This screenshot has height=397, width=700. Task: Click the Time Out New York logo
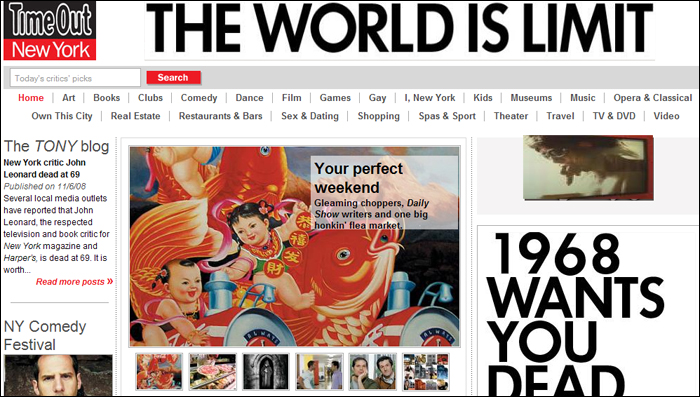50,30
